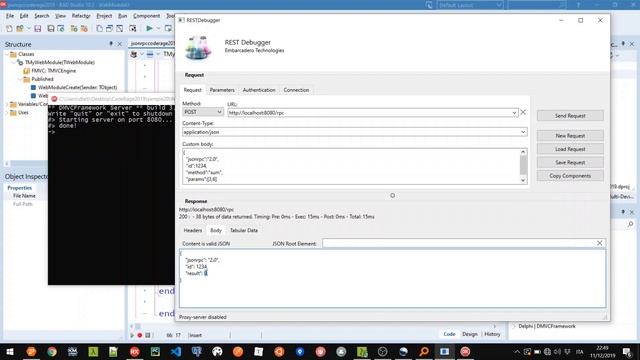640x360 pixels.
Task: Click the macro record red dot icon
Action: pos(140,335)
